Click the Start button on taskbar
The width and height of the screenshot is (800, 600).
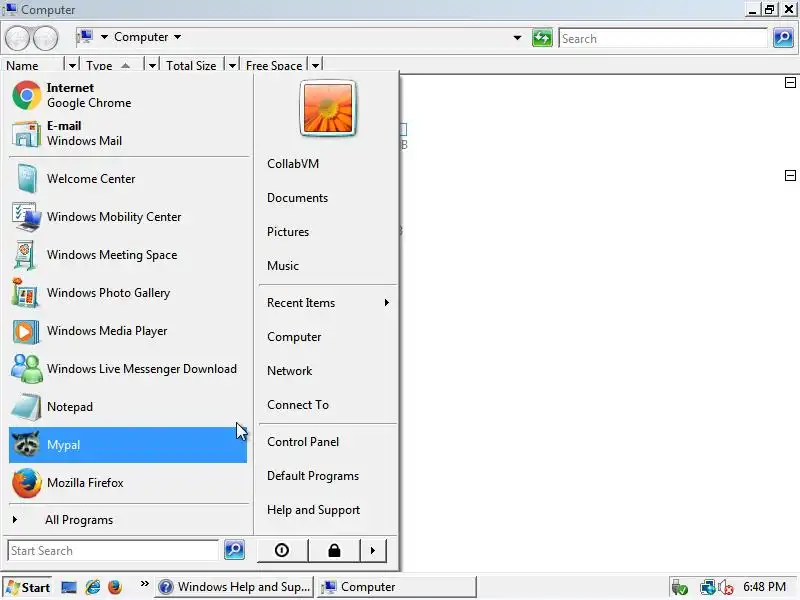28,587
